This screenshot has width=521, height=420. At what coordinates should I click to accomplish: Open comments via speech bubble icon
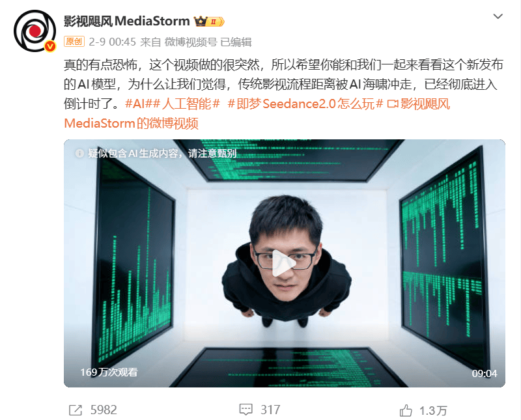[x=246, y=410]
